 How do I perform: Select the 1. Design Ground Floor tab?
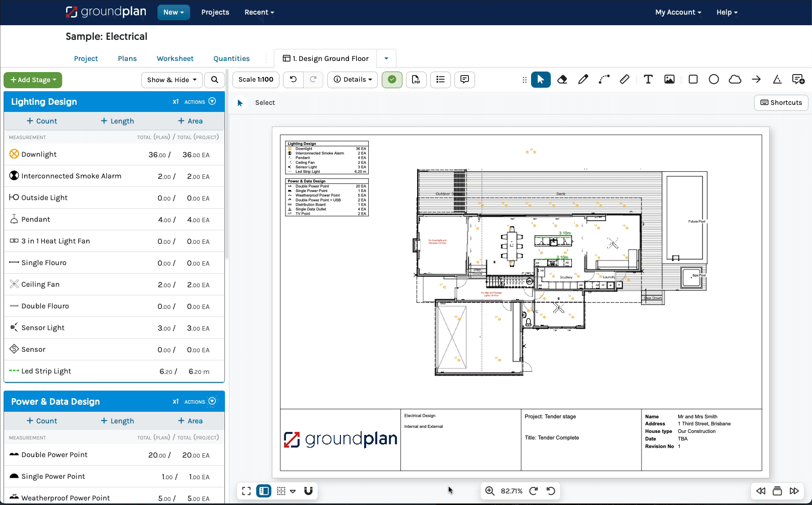(x=326, y=58)
